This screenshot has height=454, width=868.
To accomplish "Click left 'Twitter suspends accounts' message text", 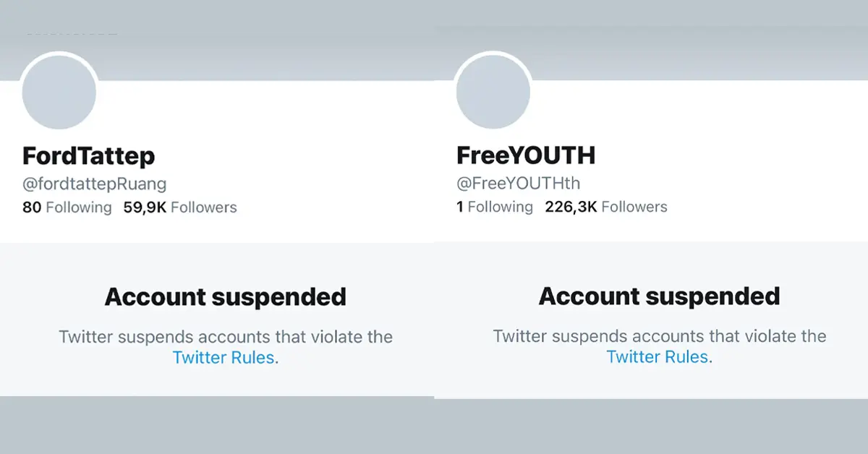I will (225, 337).
